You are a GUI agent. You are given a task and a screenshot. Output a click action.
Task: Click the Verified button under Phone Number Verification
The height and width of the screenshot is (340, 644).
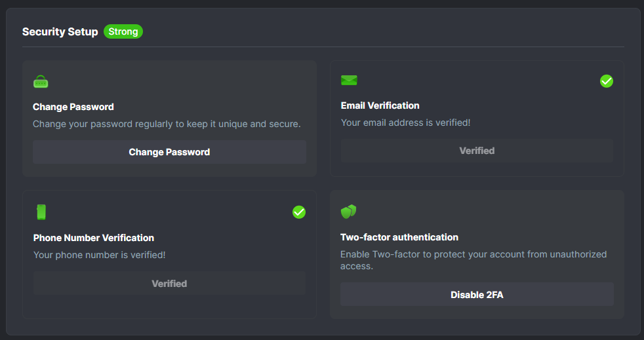coord(169,284)
